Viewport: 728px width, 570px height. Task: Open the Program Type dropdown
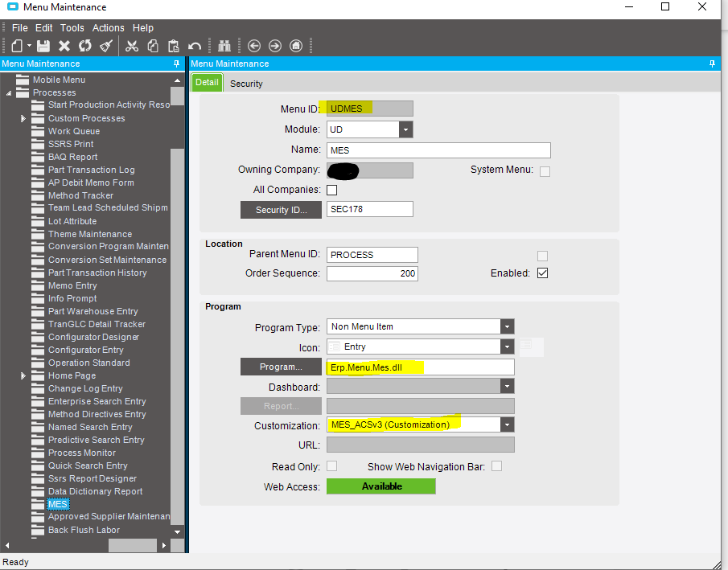507,326
